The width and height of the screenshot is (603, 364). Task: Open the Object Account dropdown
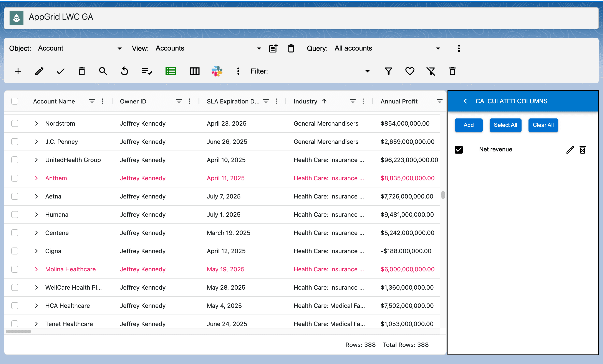(81, 48)
